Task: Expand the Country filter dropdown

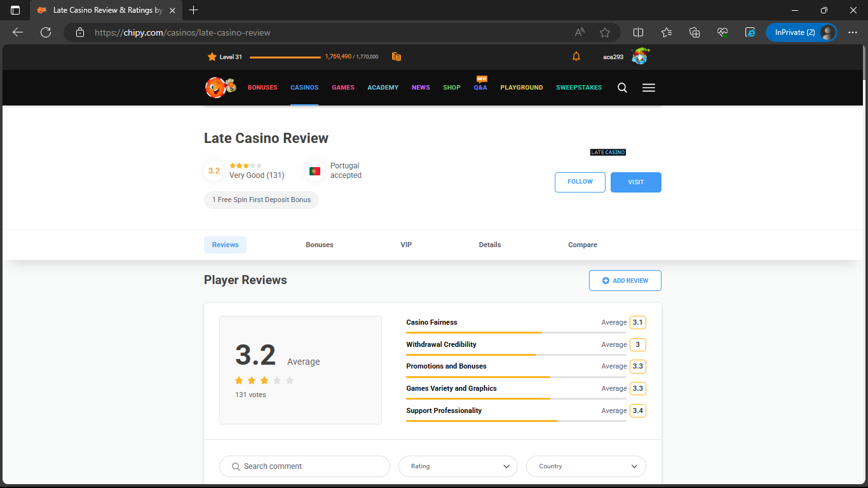Action: click(586, 466)
